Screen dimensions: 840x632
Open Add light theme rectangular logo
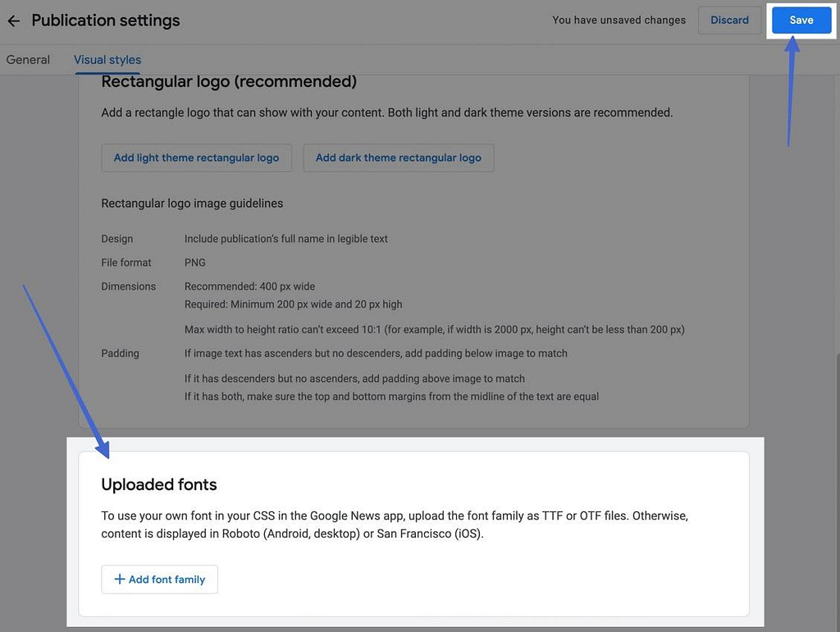[196, 158]
